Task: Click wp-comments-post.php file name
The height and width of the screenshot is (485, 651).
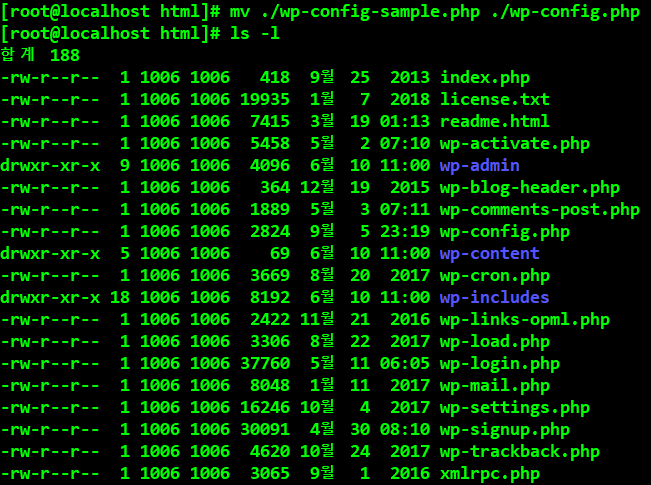Action: tap(540, 210)
